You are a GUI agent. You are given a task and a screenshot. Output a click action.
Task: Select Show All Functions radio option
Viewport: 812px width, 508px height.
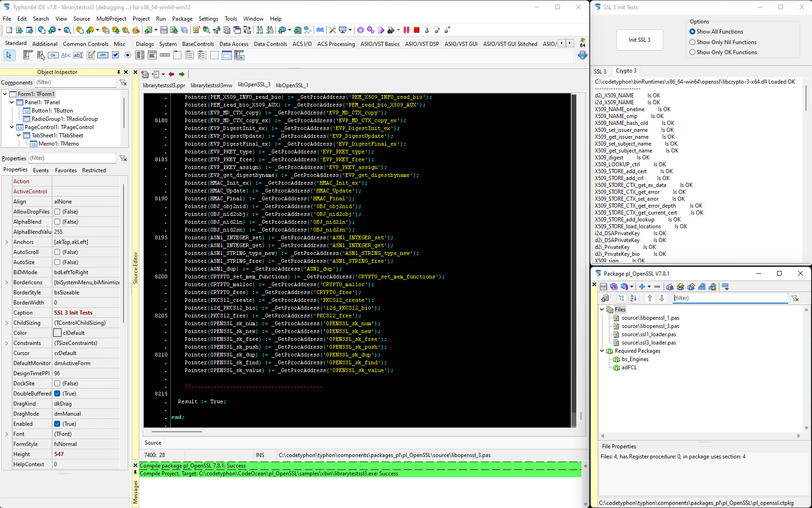[692, 32]
